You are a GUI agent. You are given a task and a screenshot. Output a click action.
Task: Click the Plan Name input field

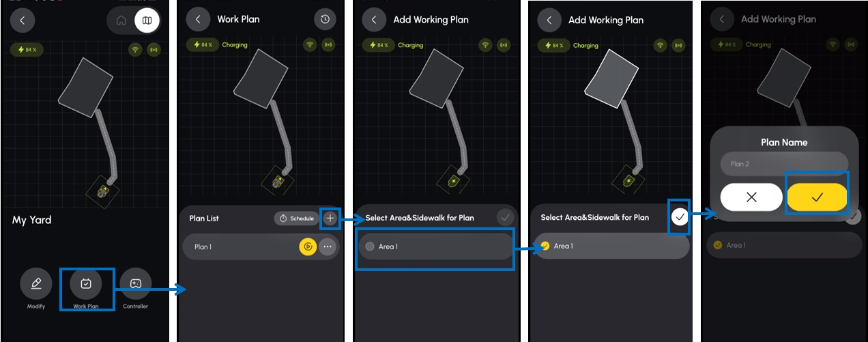(784, 164)
